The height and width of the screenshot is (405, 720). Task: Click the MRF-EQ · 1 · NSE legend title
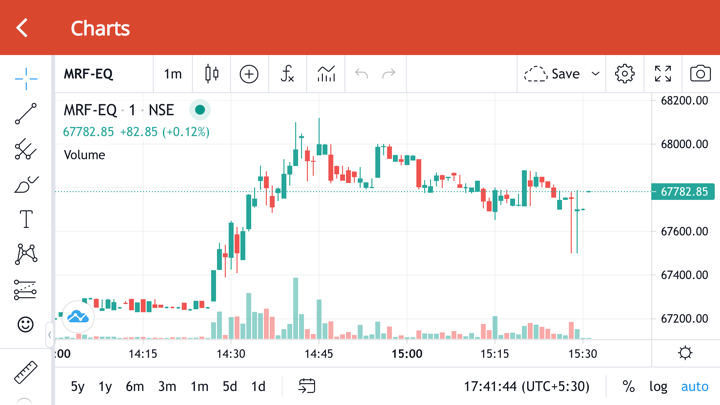118,110
